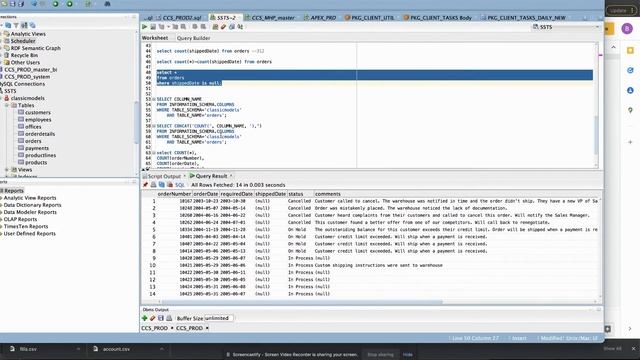Select the Recycle Bin node in the tree
Viewport: 640px width, 360px height.
point(24,55)
